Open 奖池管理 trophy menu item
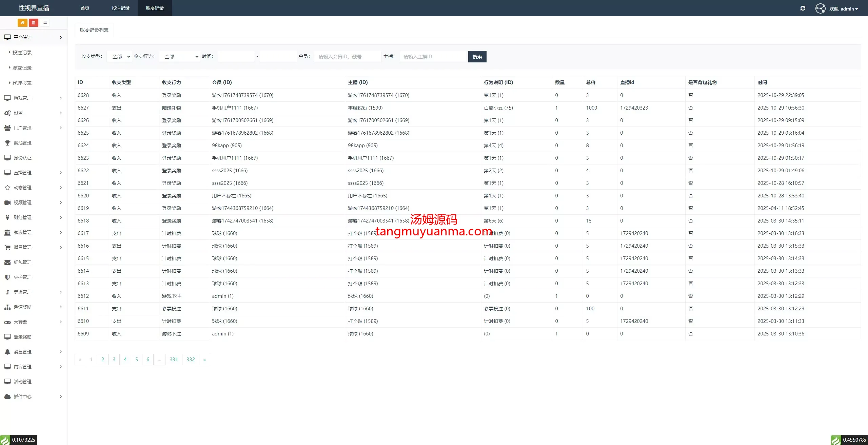This screenshot has width=868, height=445. [x=22, y=143]
